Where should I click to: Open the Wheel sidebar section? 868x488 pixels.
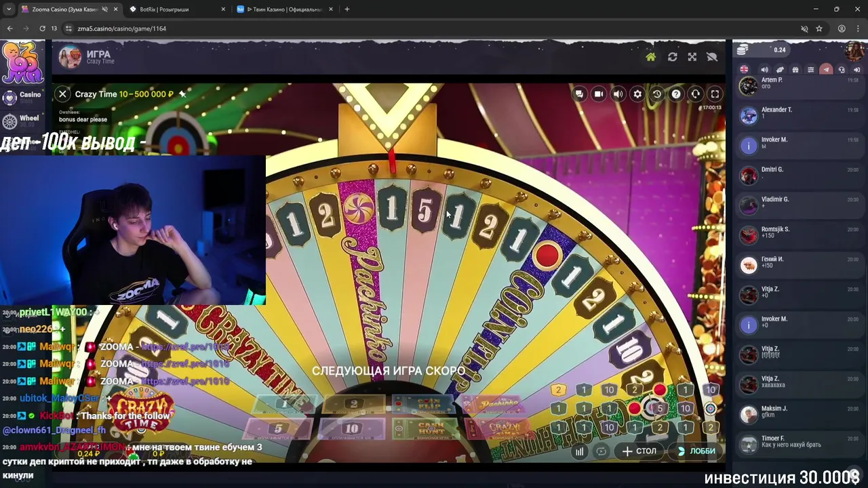22,121
